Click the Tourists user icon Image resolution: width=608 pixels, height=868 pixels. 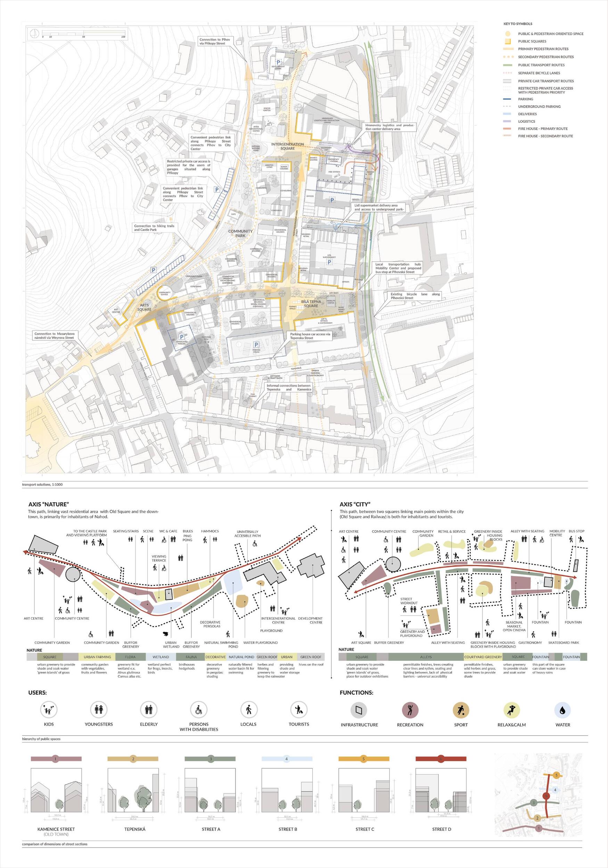pos(298,710)
